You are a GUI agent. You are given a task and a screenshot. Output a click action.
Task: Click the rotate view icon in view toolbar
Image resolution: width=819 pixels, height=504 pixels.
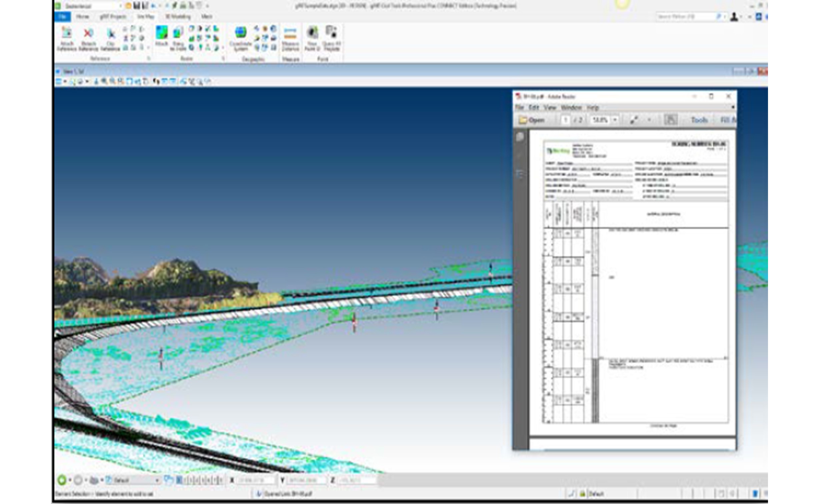[137, 81]
